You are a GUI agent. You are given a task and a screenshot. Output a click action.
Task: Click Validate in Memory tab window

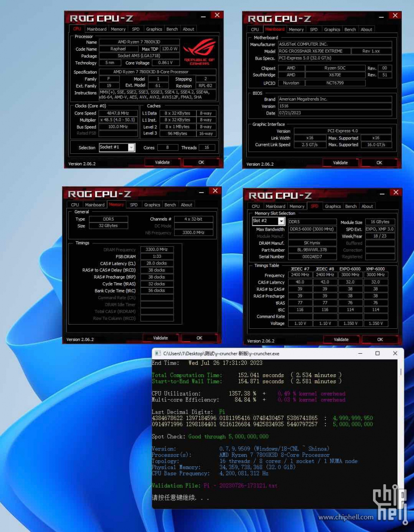[x=161, y=338]
